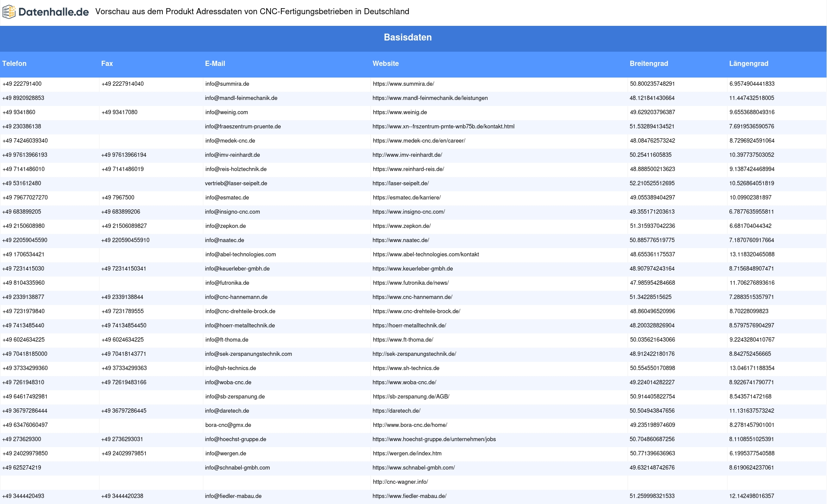Screen dimensions: 827x504
Task: Select latitude value 49.355171203613
Action: coord(652,212)
